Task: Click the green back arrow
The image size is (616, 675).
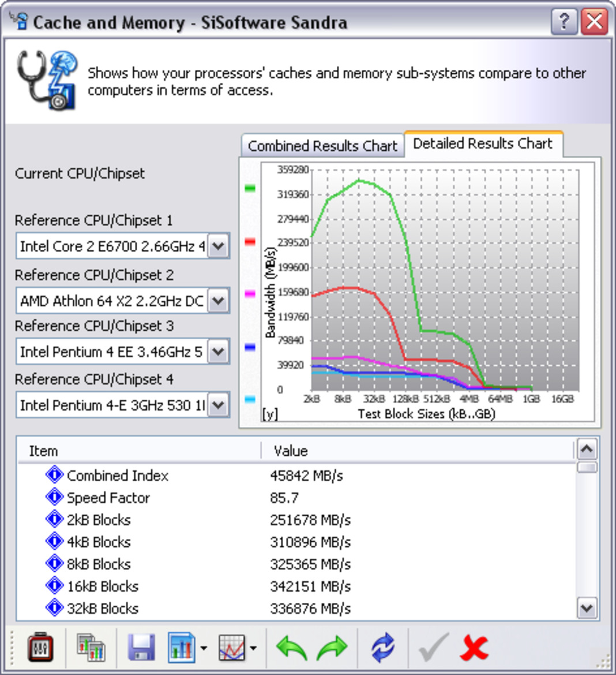Action: (x=291, y=648)
